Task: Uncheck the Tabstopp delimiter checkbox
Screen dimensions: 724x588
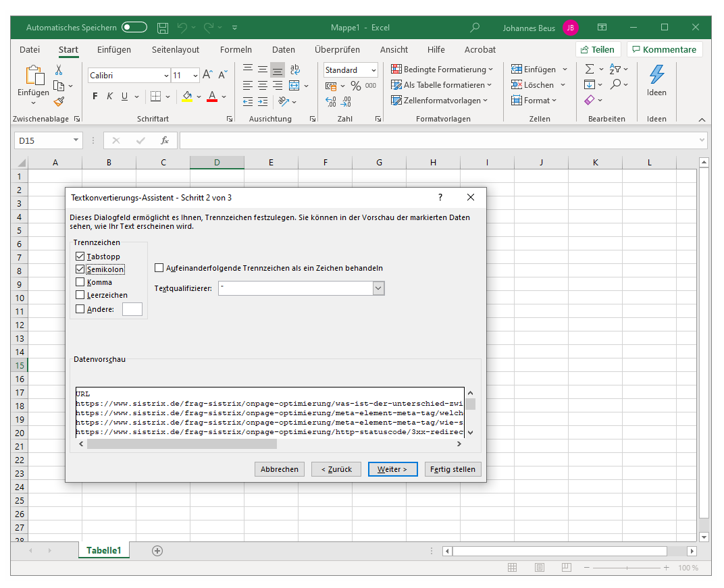Action: pyautogui.click(x=80, y=257)
